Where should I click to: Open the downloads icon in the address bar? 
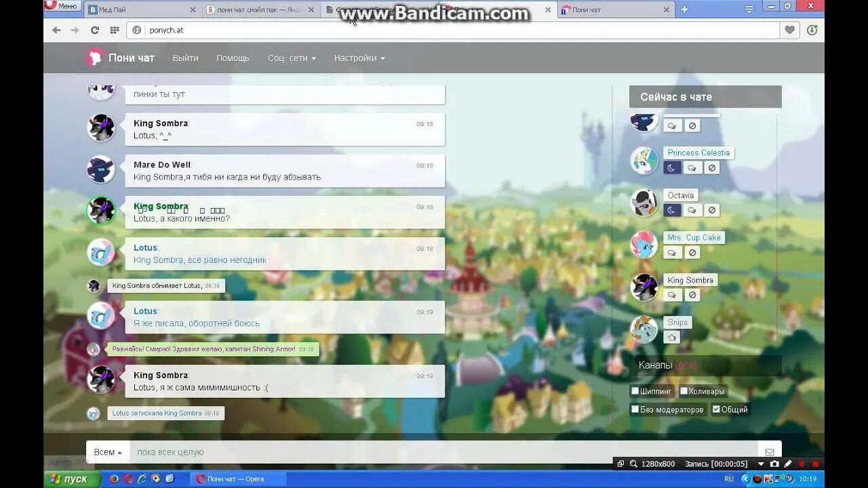tap(812, 30)
